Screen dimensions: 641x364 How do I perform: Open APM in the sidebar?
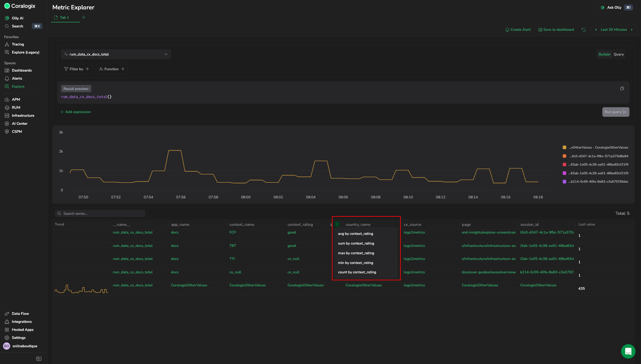tap(16, 99)
